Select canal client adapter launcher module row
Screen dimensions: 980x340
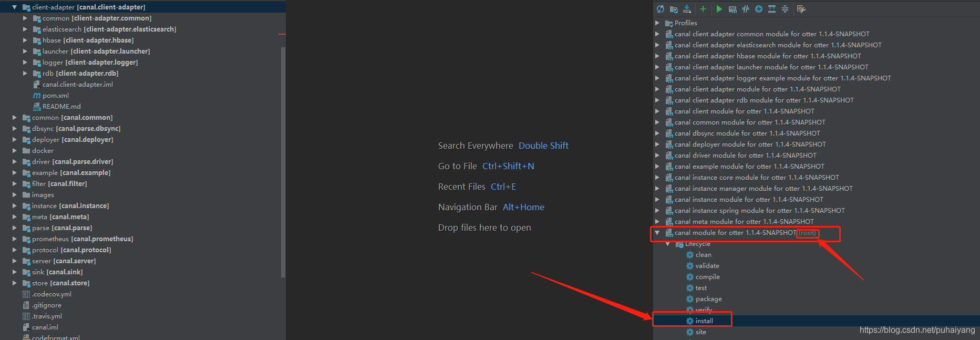click(771, 67)
